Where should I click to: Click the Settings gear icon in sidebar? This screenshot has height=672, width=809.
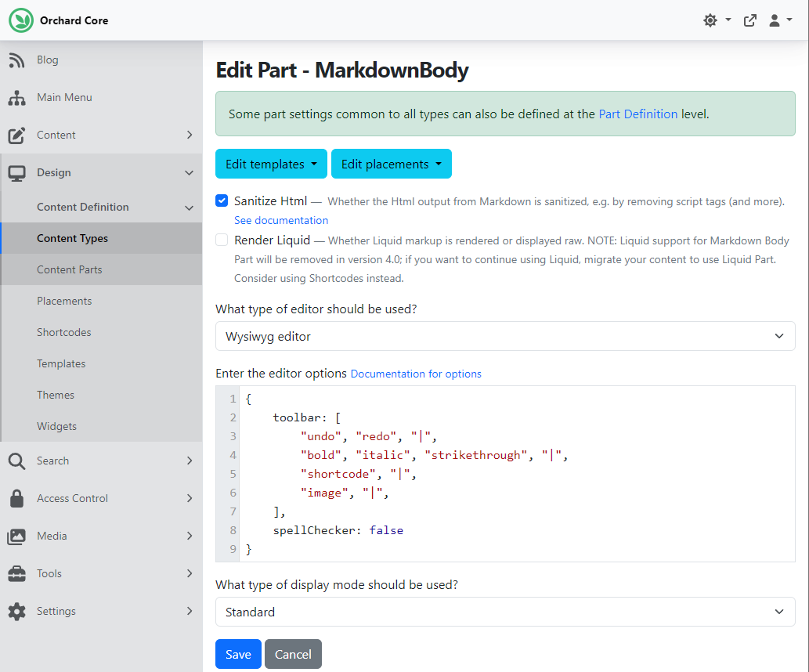pyautogui.click(x=16, y=612)
